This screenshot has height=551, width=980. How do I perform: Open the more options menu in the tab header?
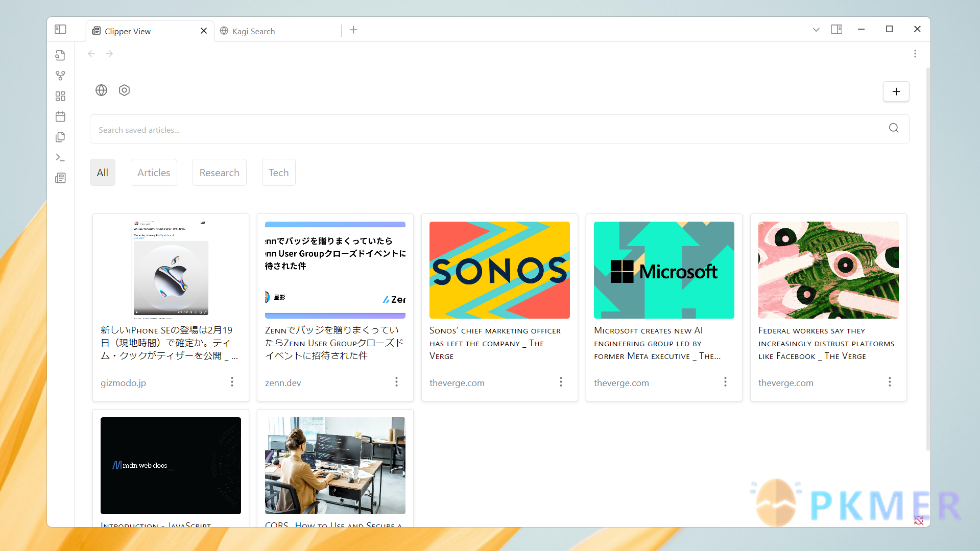click(x=915, y=54)
